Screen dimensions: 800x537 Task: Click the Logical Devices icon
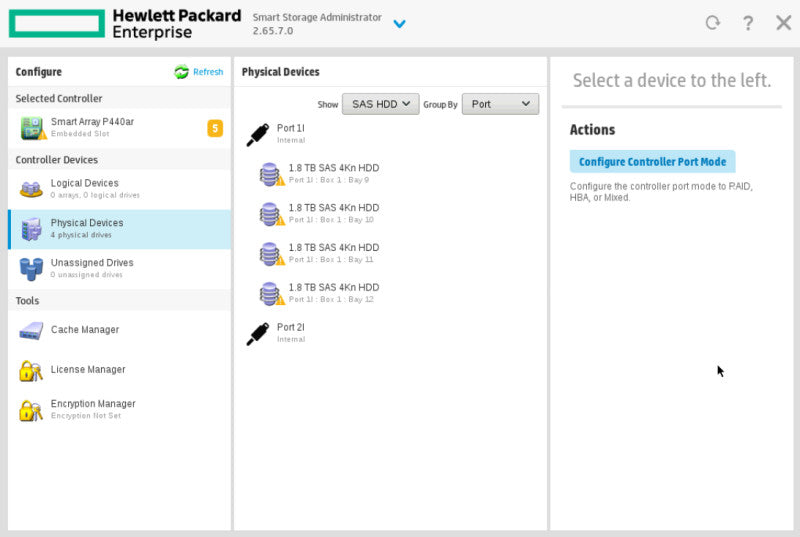pos(31,189)
